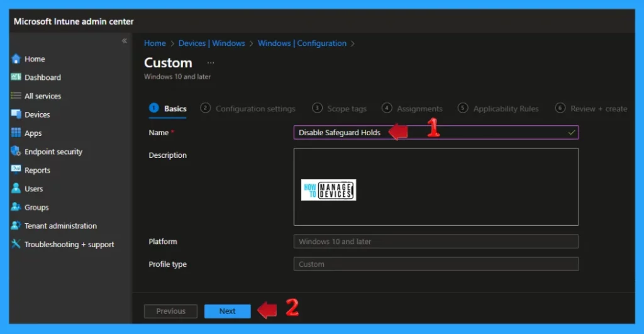Click the Description text area
This screenshot has height=334, width=644.
[436, 187]
